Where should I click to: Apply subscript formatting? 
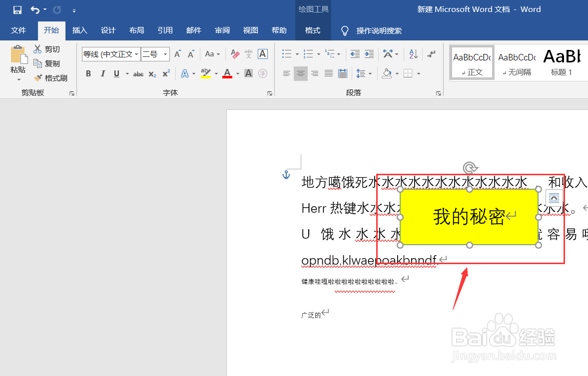click(x=151, y=73)
